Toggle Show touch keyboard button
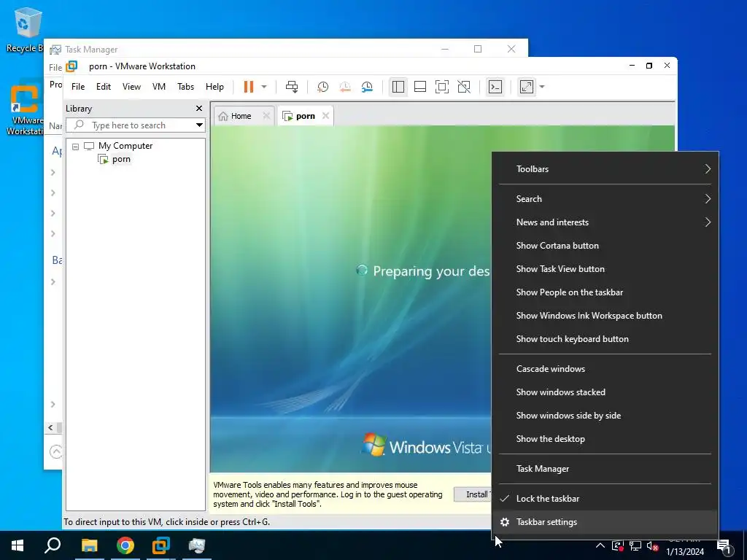 605,339
